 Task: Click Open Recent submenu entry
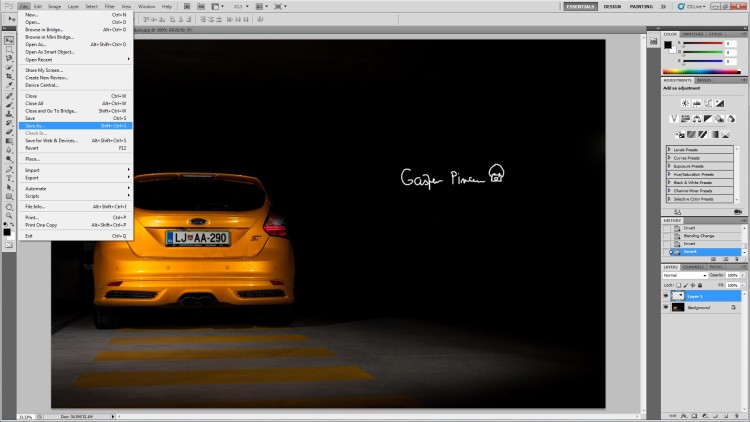[76, 60]
